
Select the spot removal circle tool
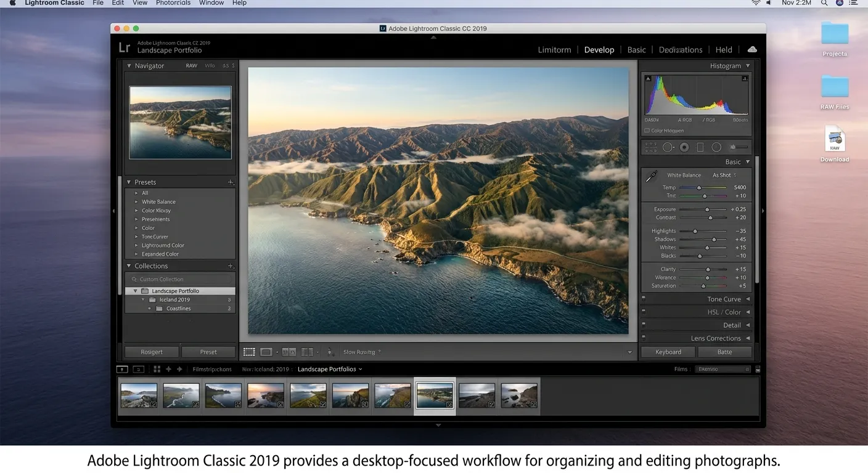click(x=668, y=147)
